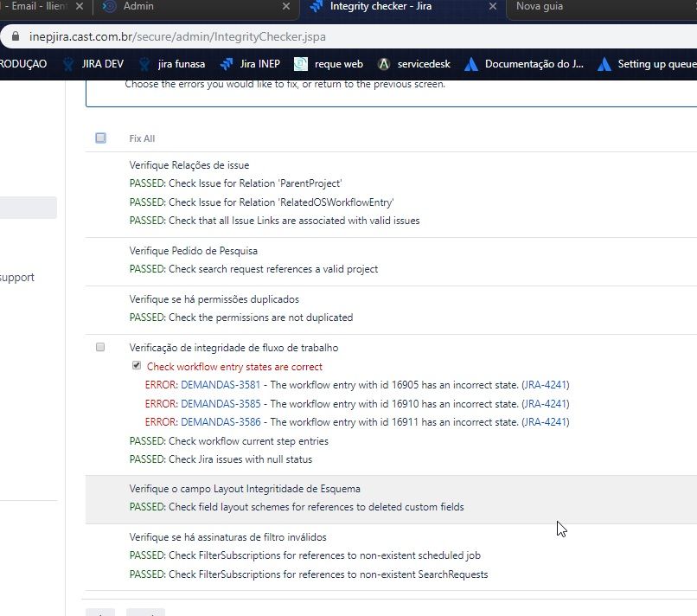Open the Jira INEP bookmark
The width and height of the screenshot is (697, 616).
[x=250, y=64]
